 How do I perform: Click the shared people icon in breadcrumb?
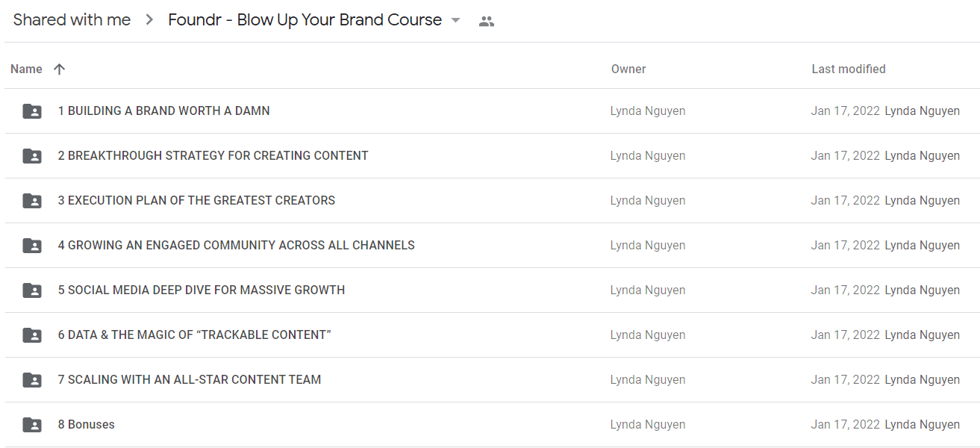click(x=487, y=21)
